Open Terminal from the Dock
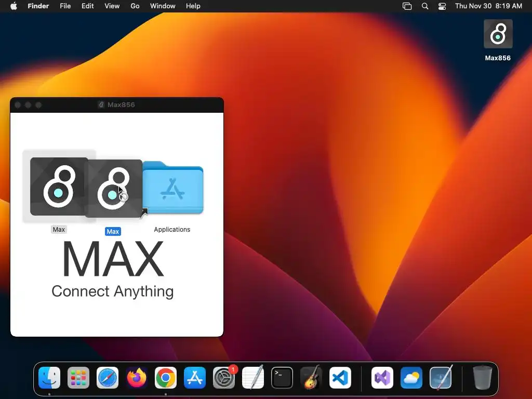The height and width of the screenshot is (399, 532). pos(282,378)
